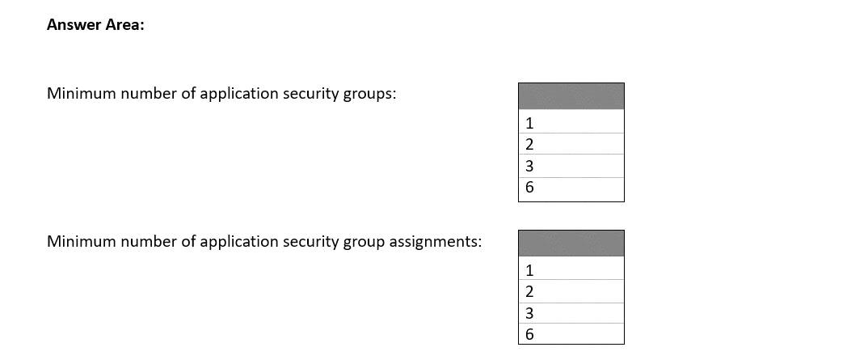Click the minimum application security groups label
Image resolution: width=868 pixels, height=360 pixels.
222,94
